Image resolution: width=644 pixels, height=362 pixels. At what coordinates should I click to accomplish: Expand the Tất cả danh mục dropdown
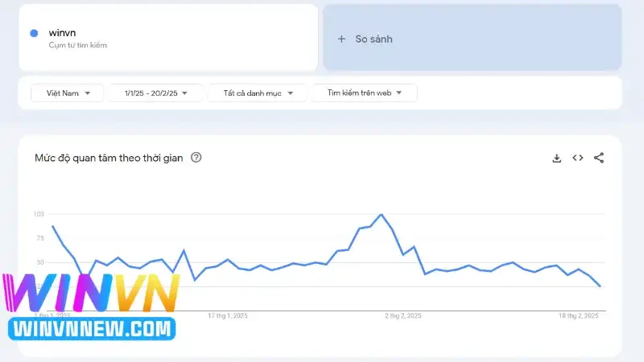258,93
